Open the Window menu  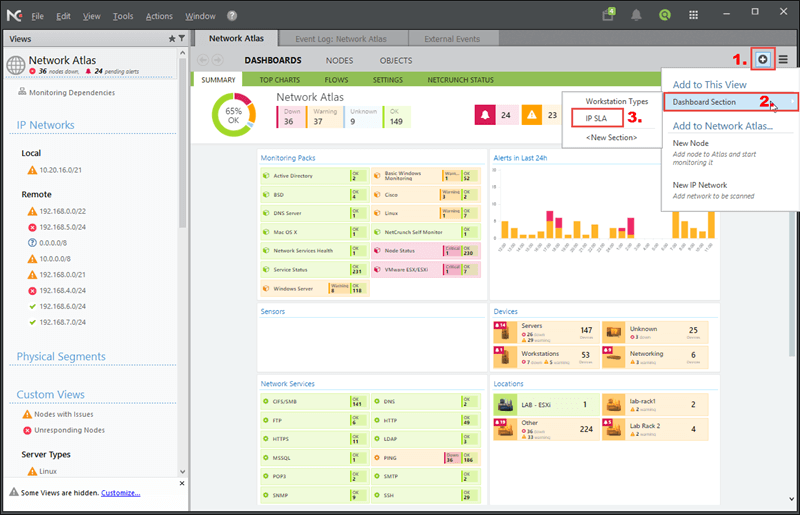200,16
